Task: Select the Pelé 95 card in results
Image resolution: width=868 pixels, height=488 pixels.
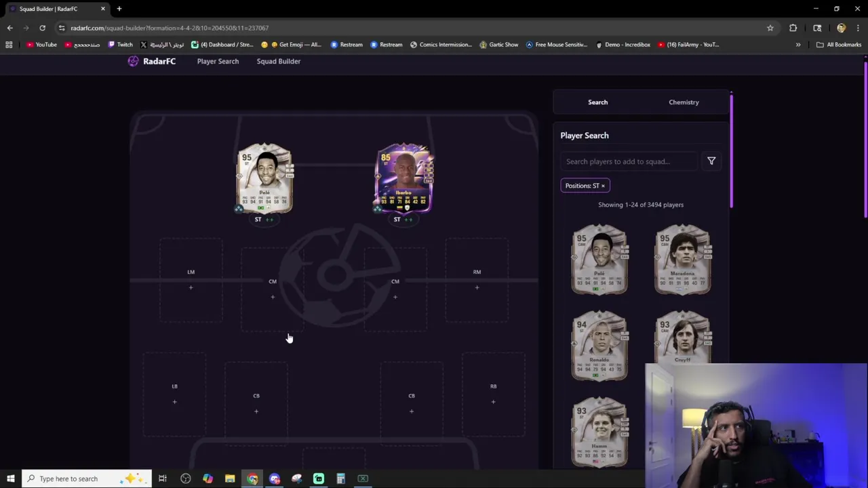Action: (x=599, y=260)
